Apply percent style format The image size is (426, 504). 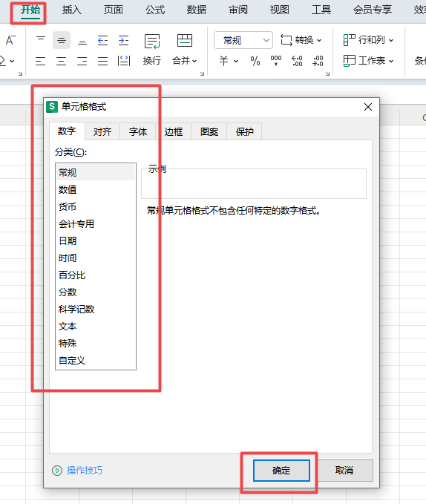(x=255, y=61)
